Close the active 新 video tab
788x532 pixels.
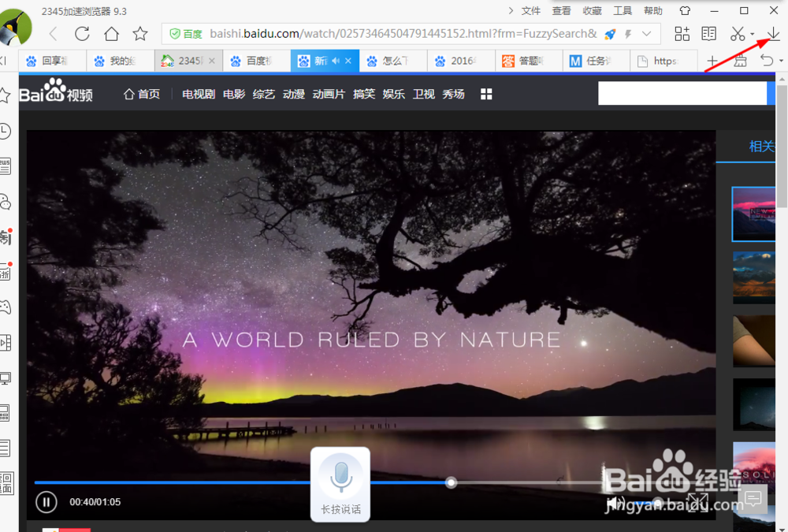click(x=348, y=61)
